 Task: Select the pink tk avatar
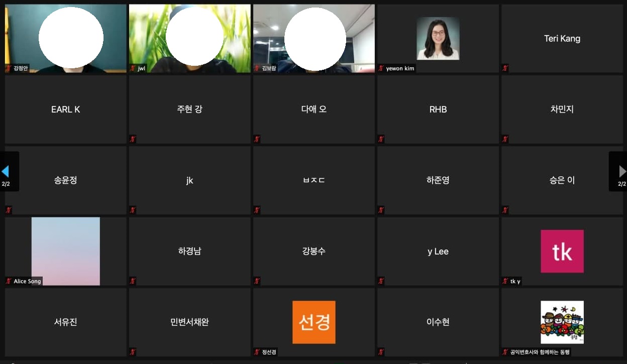click(x=562, y=251)
